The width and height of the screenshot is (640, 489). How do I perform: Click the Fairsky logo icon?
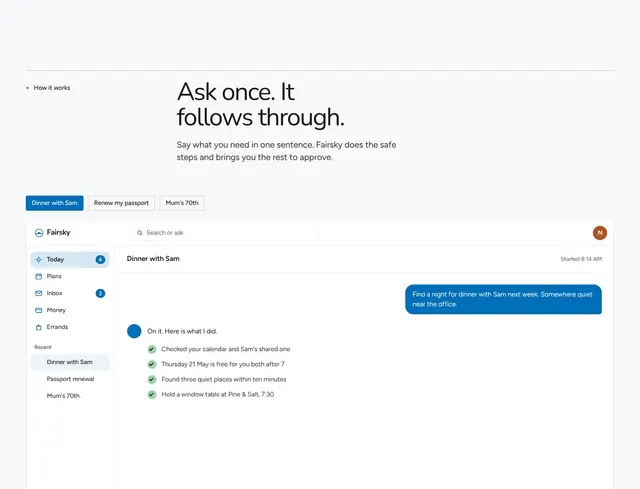(39, 233)
